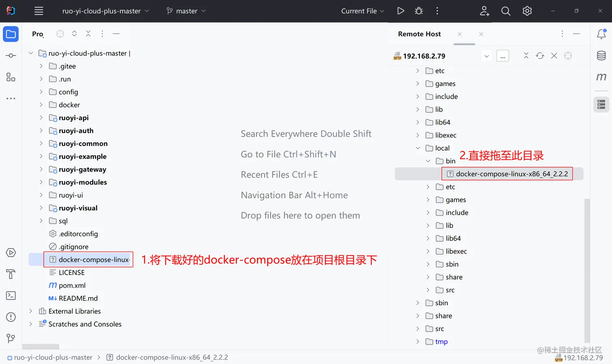Expand External Libraries node
The image size is (612, 364).
pyautogui.click(x=31, y=311)
